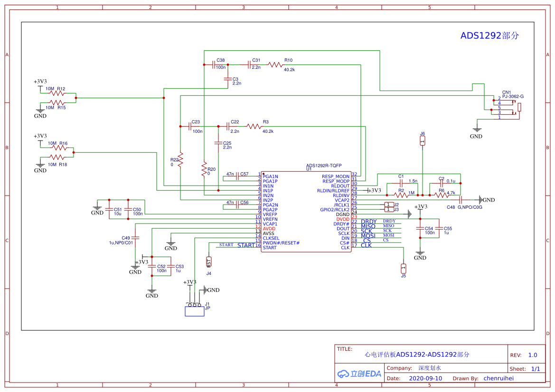Click the J5 connector on CLK line
The width and height of the screenshot is (555, 392).
click(x=404, y=269)
